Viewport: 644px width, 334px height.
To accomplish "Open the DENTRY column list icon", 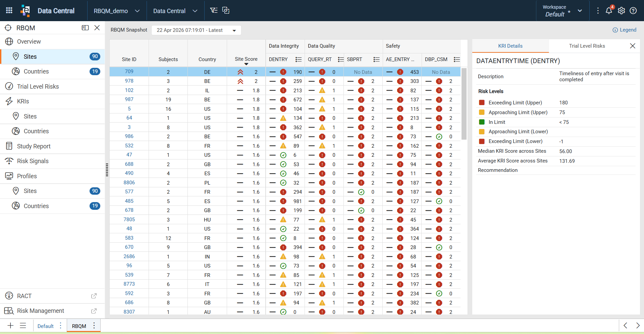I will 298,59.
